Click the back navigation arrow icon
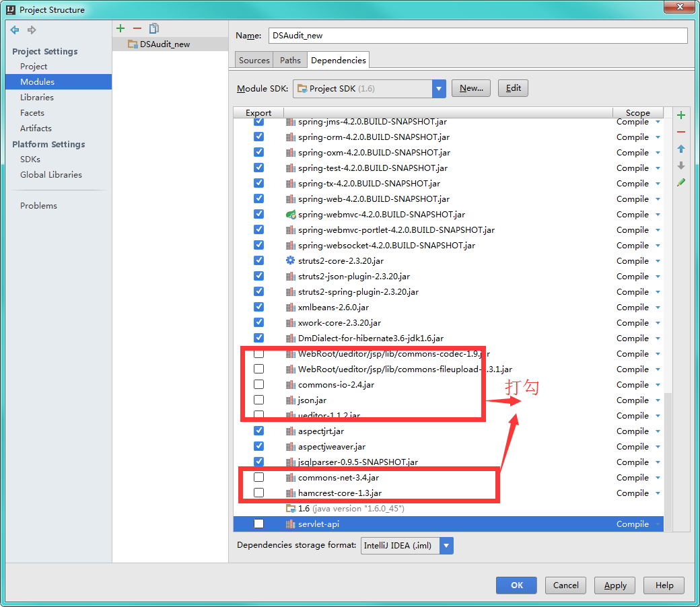 [x=15, y=30]
